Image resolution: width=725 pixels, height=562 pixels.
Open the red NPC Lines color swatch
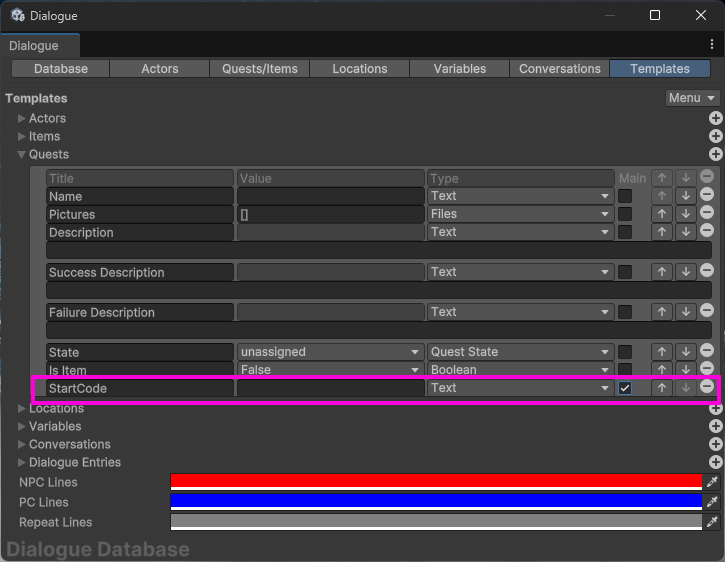click(x=436, y=482)
